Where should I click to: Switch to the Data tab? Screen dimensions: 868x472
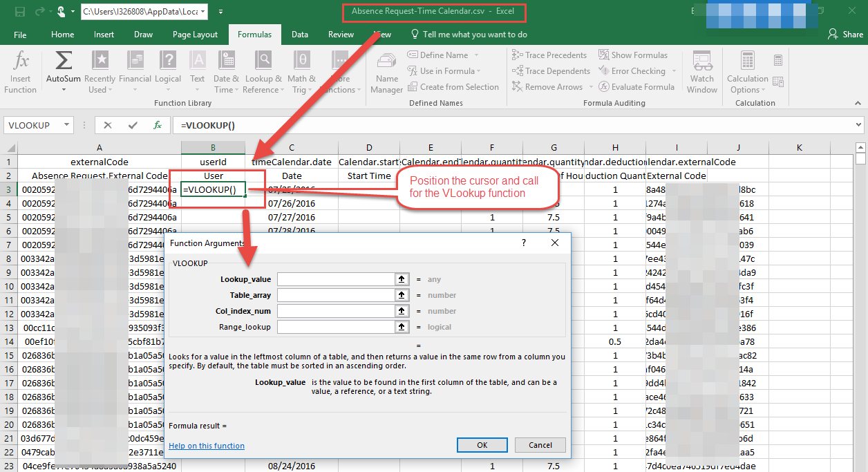300,35
